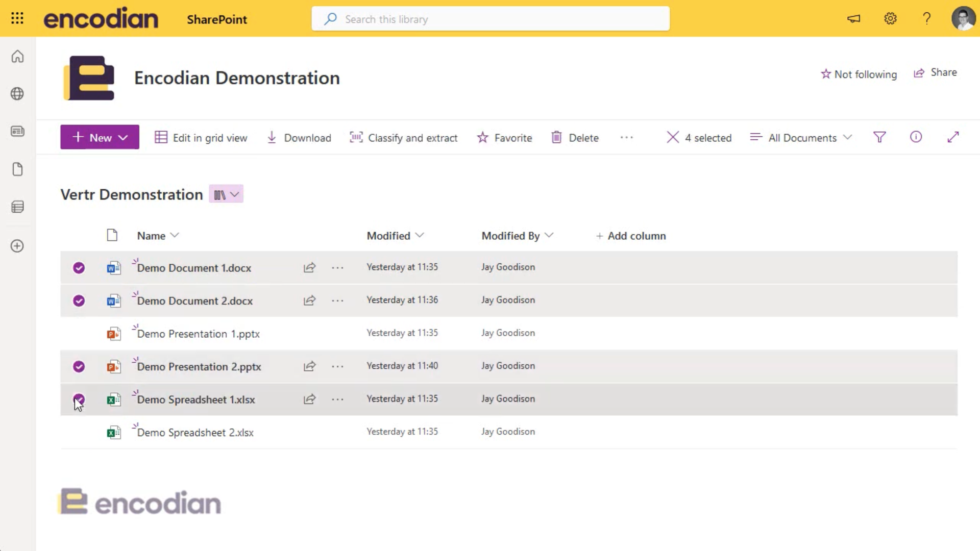Share Demo Spreadsheet 1.xlsx via row share icon
The image size is (980, 551).
309,399
